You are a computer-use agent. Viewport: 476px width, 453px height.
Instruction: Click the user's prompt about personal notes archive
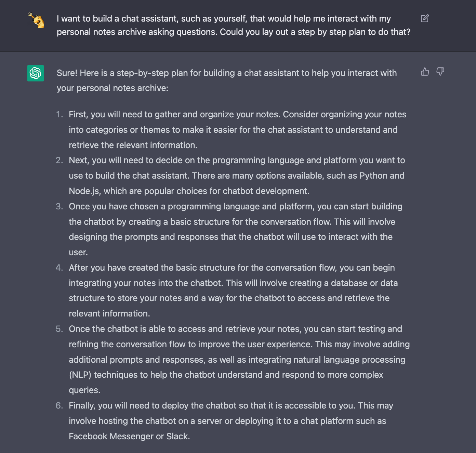coord(234,25)
